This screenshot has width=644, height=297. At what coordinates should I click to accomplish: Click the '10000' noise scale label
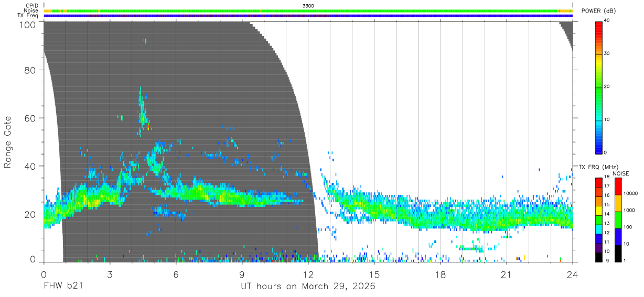pyautogui.click(x=631, y=193)
